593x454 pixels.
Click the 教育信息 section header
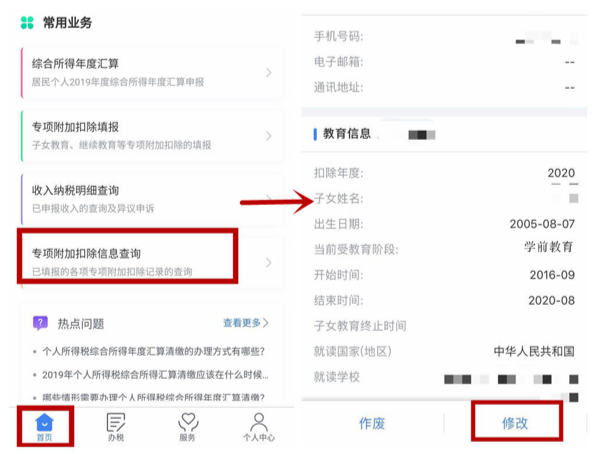[347, 134]
